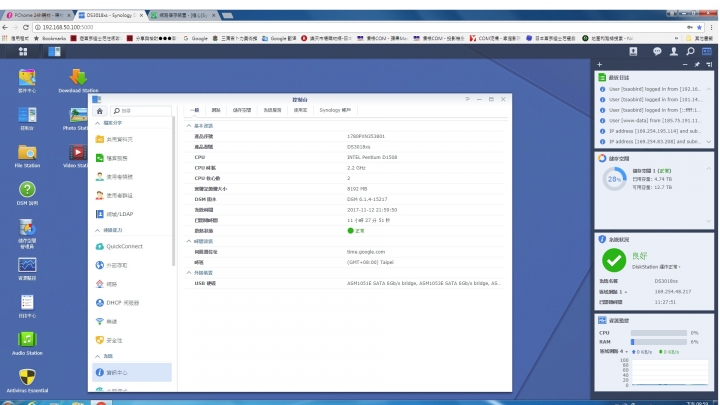Switch to the fourth Info Center tab

272,110
